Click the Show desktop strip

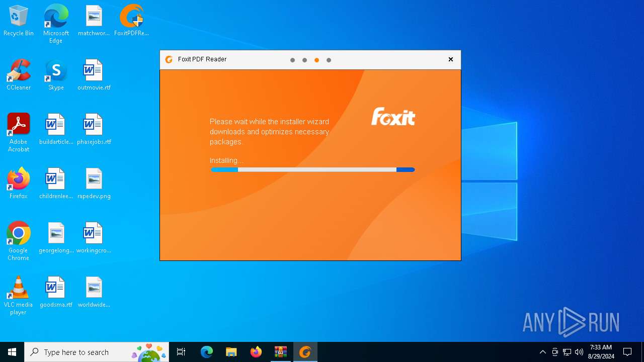(x=642, y=352)
